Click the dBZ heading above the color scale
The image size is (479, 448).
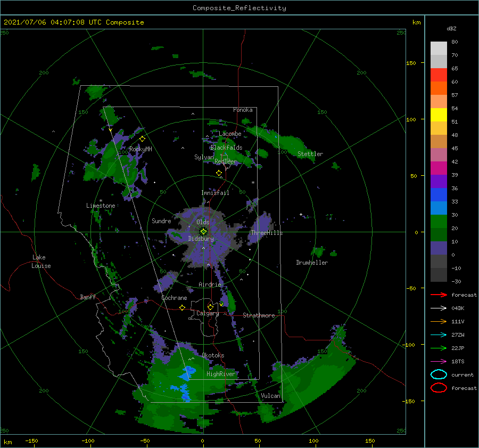pyautogui.click(x=451, y=28)
